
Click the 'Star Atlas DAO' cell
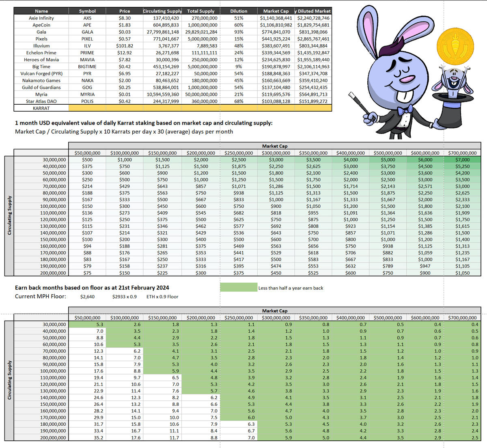coord(41,101)
